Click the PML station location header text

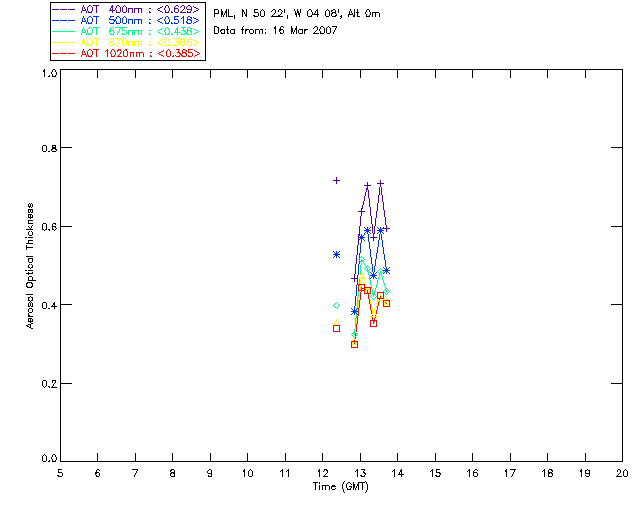[x=297, y=14]
